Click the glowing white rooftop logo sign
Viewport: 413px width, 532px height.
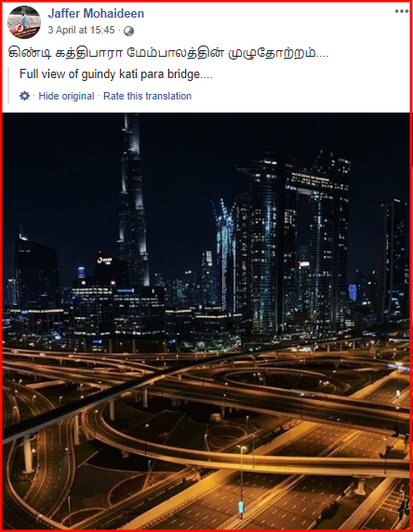tap(104, 260)
